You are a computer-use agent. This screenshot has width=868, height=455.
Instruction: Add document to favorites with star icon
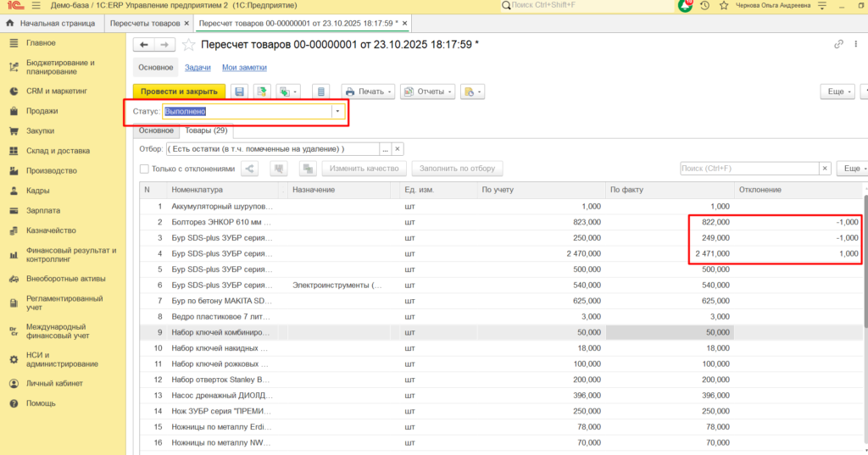pyautogui.click(x=188, y=45)
